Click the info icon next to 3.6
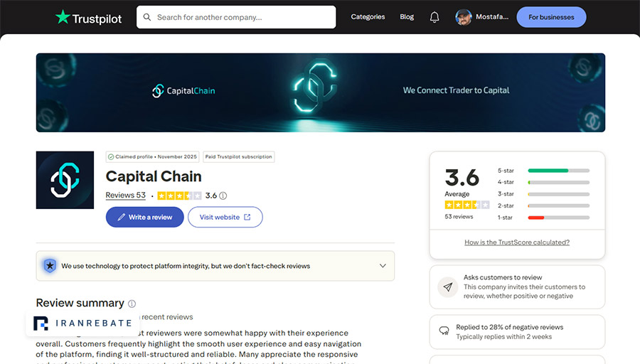 point(223,196)
